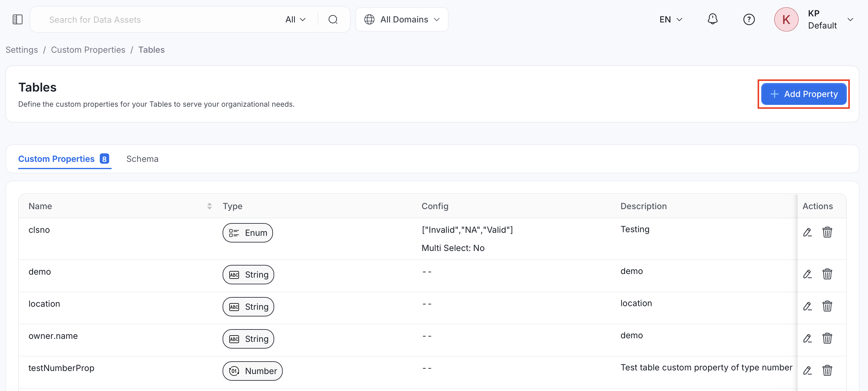Screen dimensions: 868x391
Task: Click the Testing description cell
Action: (635, 229)
